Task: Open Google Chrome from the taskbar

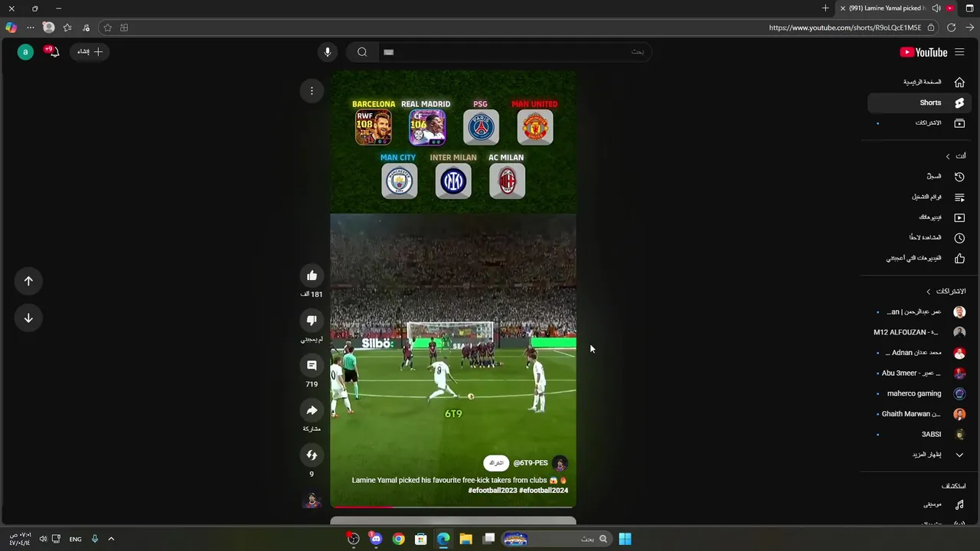Action: (398, 539)
